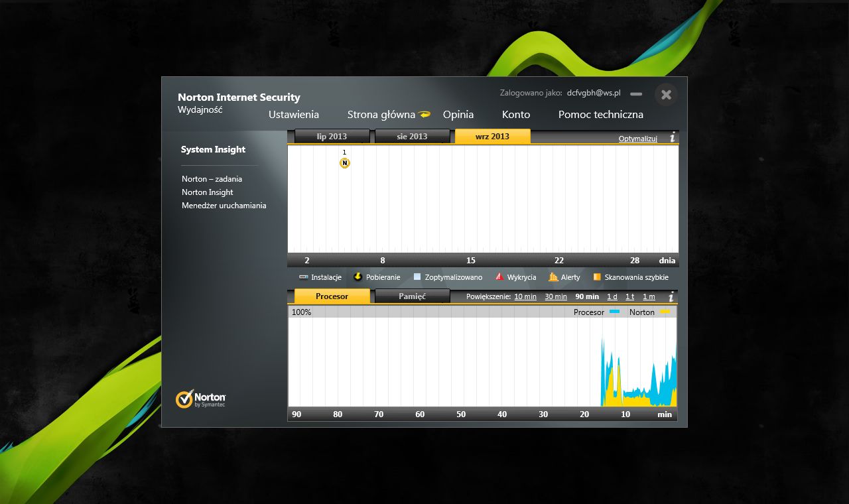Click the logged-in email dcfvgbh@ws.pl
The width and height of the screenshot is (849, 504).
click(594, 93)
